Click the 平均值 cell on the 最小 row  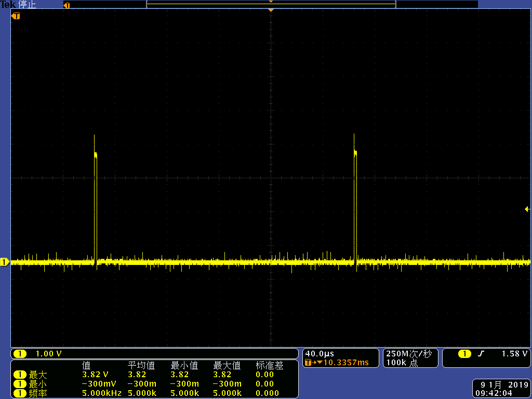point(142,384)
